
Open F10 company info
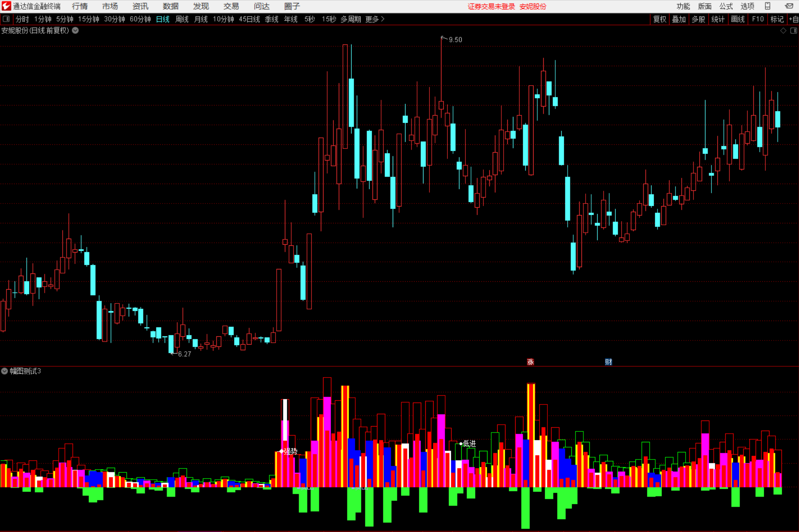coord(758,19)
